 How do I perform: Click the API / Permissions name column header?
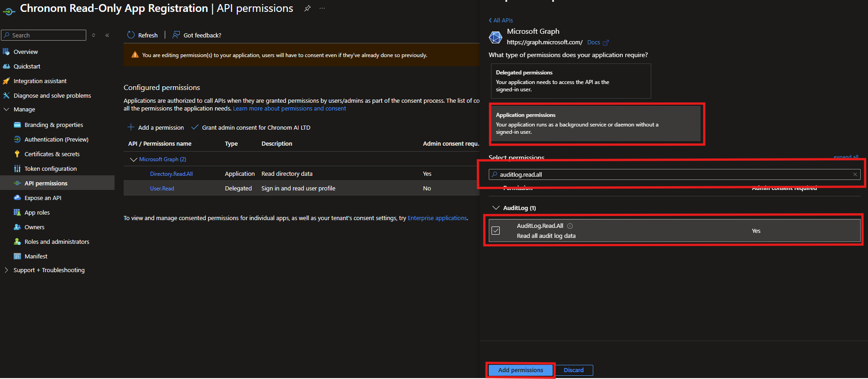pyautogui.click(x=160, y=144)
